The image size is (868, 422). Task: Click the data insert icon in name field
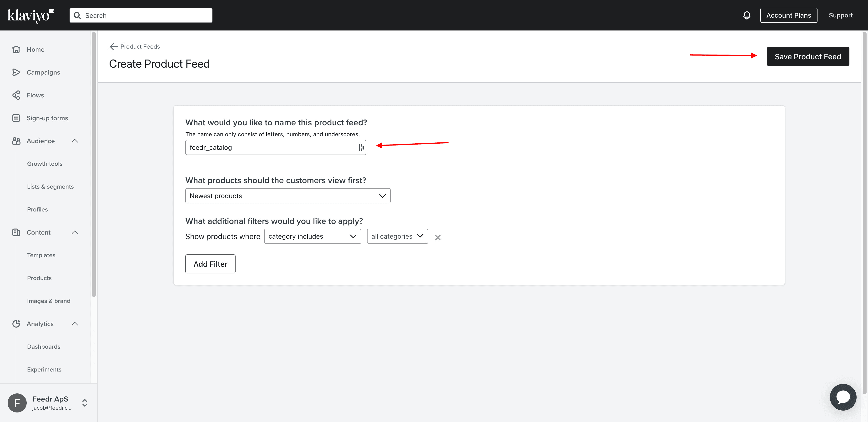361,147
